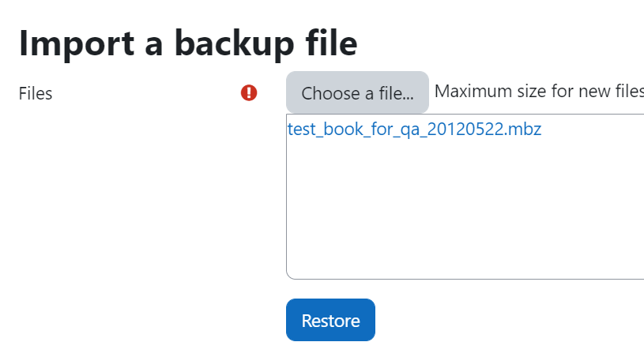The image size is (644, 357).
Task: Click the red required-field exclamation icon
Action: point(249,92)
